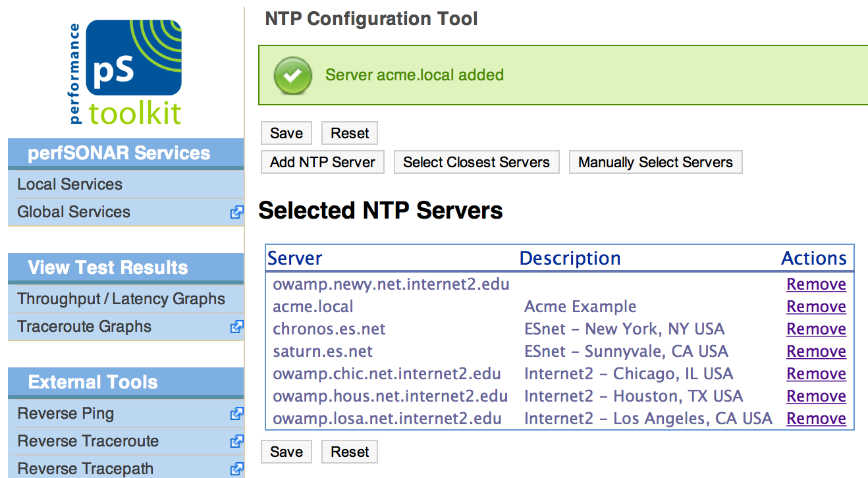The image size is (868, 478).
Task: Click the External Tools section header
Action: (x=126, y=382)
